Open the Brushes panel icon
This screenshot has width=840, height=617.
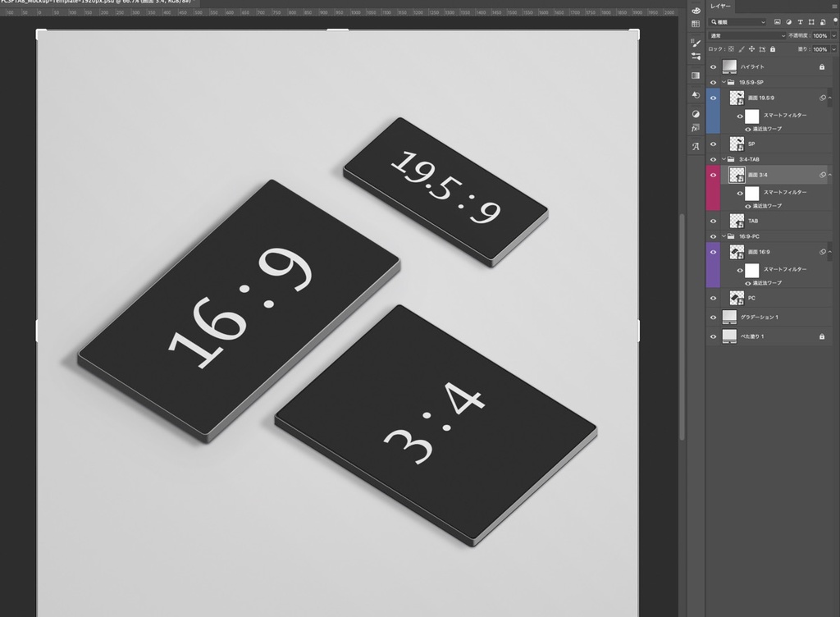point(696,43)
